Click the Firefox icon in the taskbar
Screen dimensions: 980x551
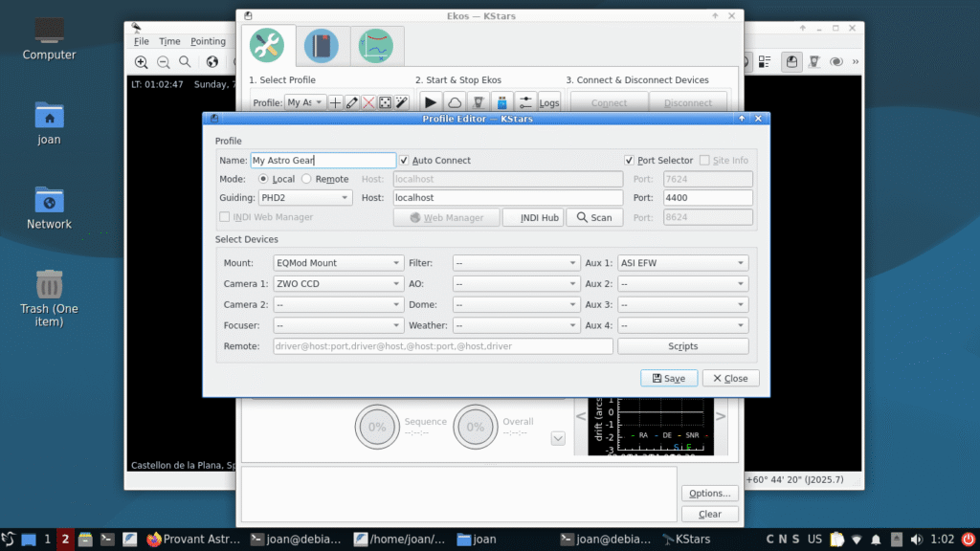tap(154, 540)
